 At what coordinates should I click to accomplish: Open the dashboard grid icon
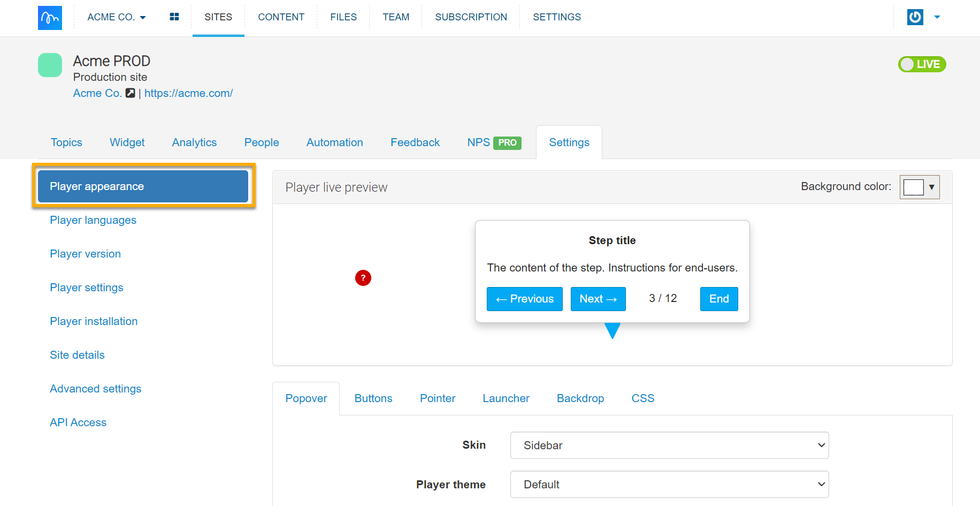174,17
